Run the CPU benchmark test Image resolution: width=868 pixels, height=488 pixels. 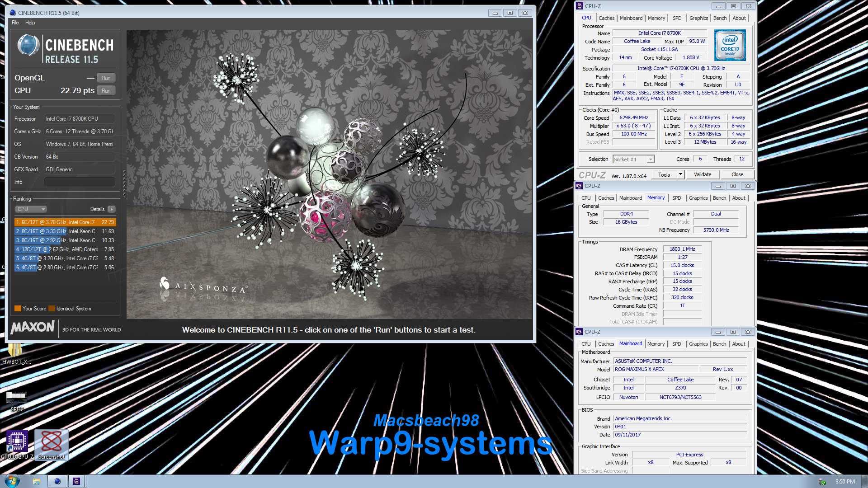106,90
